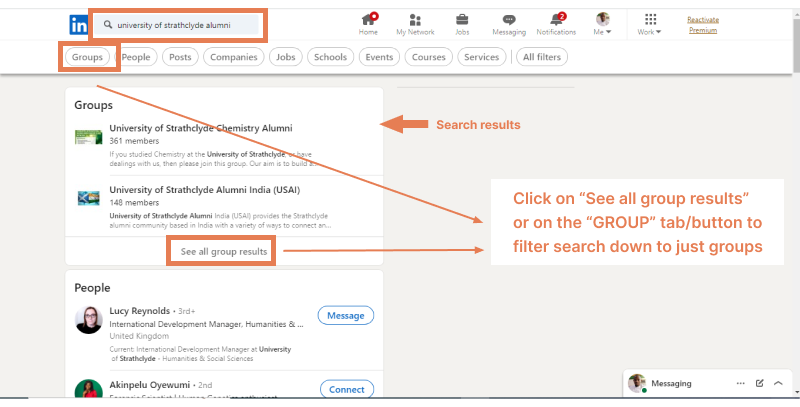Click the 361 members text

pos(134,141)
